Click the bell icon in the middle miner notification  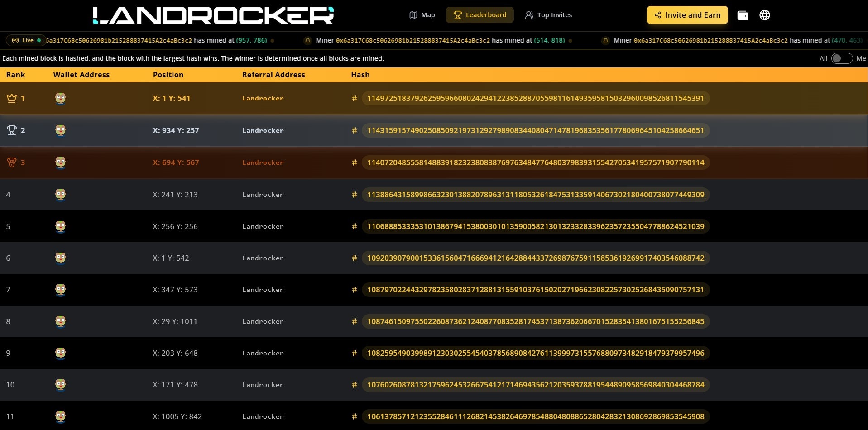click(x=308, y=40)
